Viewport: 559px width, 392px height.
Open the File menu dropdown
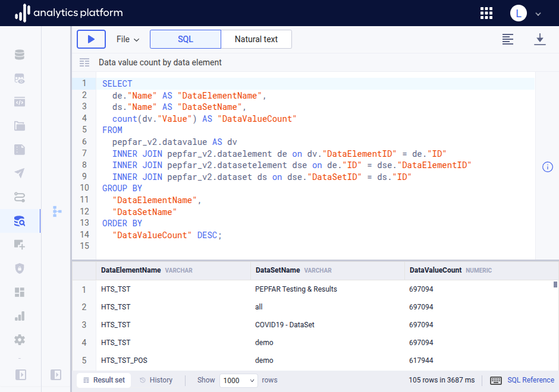tap(128, 39)
